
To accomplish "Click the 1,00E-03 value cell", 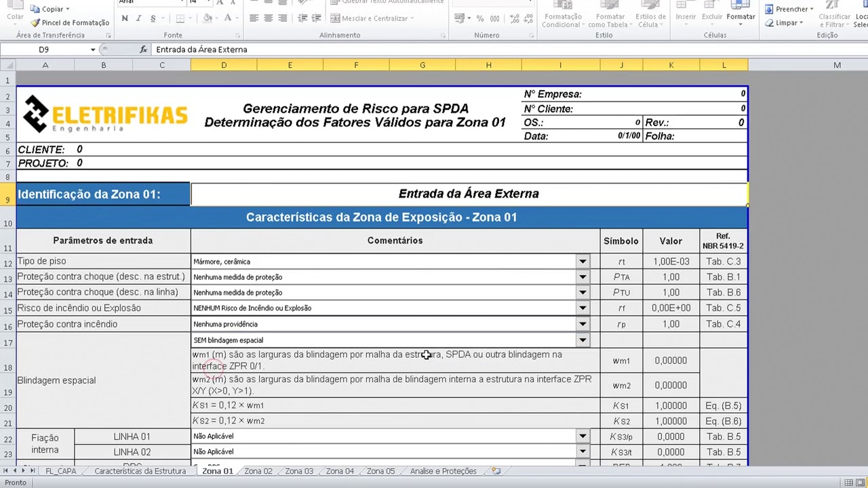I will [x=671, y=262].
